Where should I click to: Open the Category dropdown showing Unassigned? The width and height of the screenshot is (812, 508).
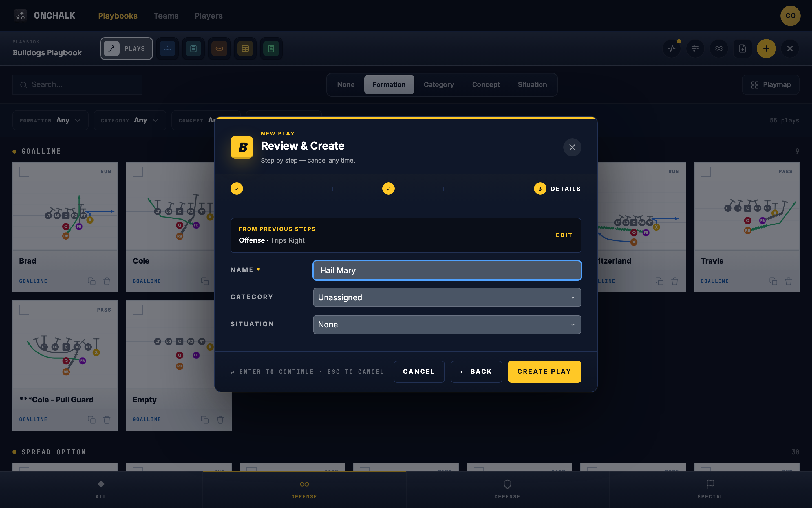coord(447,297)
